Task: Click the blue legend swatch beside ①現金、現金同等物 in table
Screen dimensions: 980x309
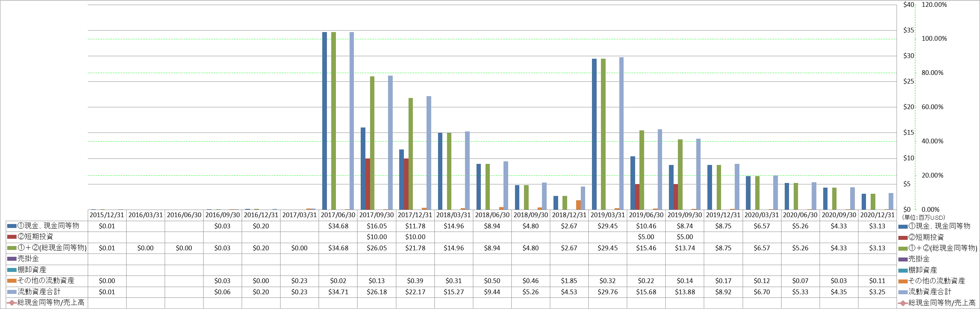Action: tap(12, 226)
